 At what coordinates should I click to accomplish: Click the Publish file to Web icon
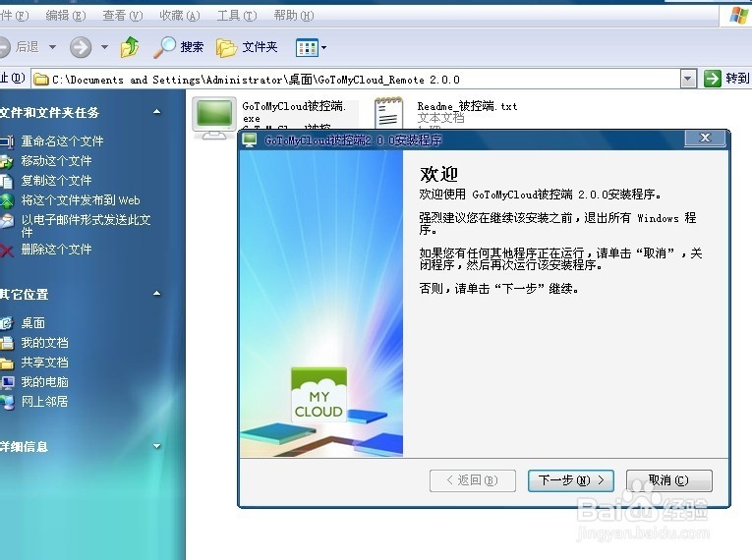coord(7,200)
